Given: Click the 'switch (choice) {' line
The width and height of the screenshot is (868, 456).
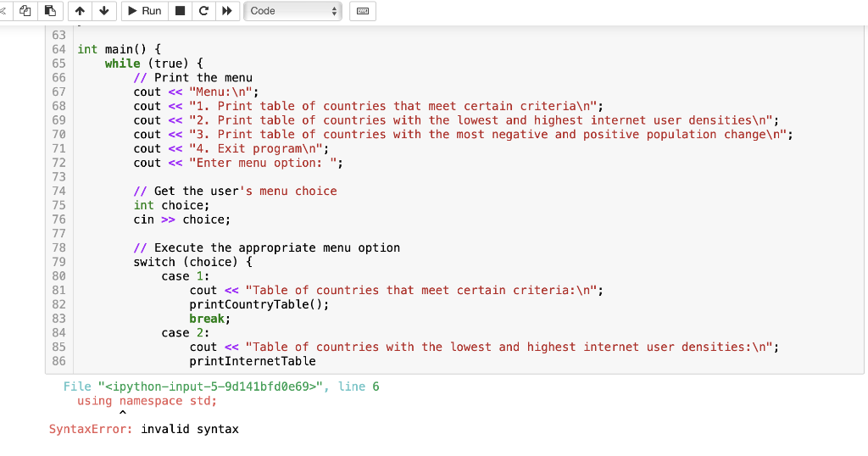Looking at the screenshot, I should click(192, 262).
